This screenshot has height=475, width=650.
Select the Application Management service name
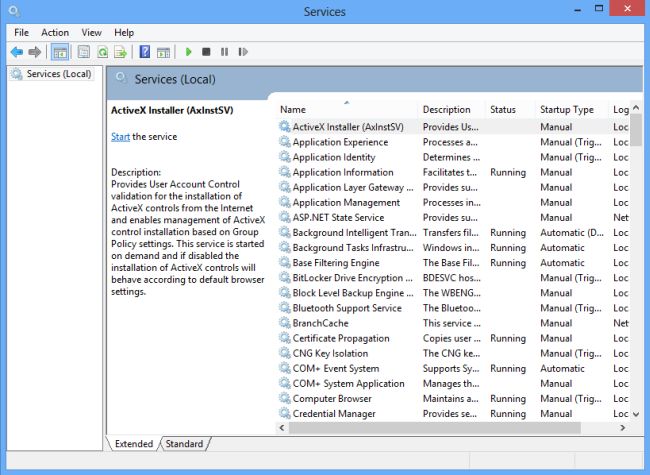[x=346, y=202]
